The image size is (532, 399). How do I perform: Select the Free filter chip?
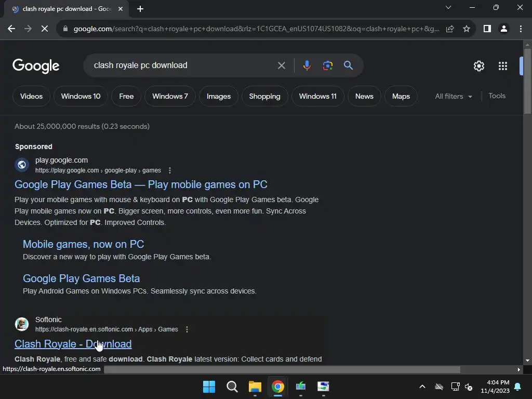126,96
